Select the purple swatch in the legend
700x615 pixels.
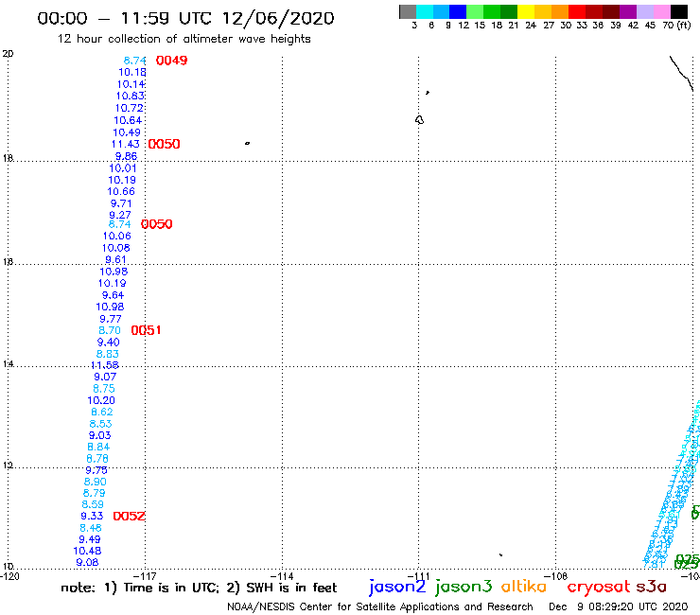click(628, 11)
